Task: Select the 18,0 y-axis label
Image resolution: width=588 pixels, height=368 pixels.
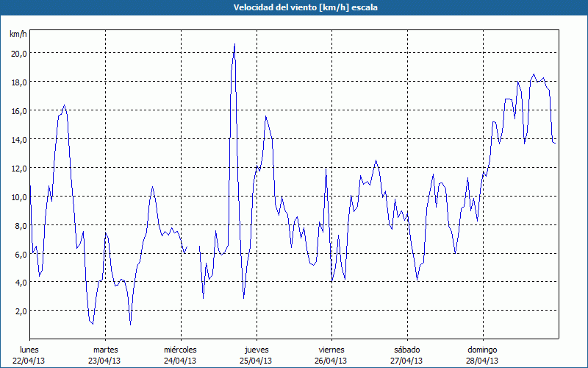Action: (x=18, y=82)
